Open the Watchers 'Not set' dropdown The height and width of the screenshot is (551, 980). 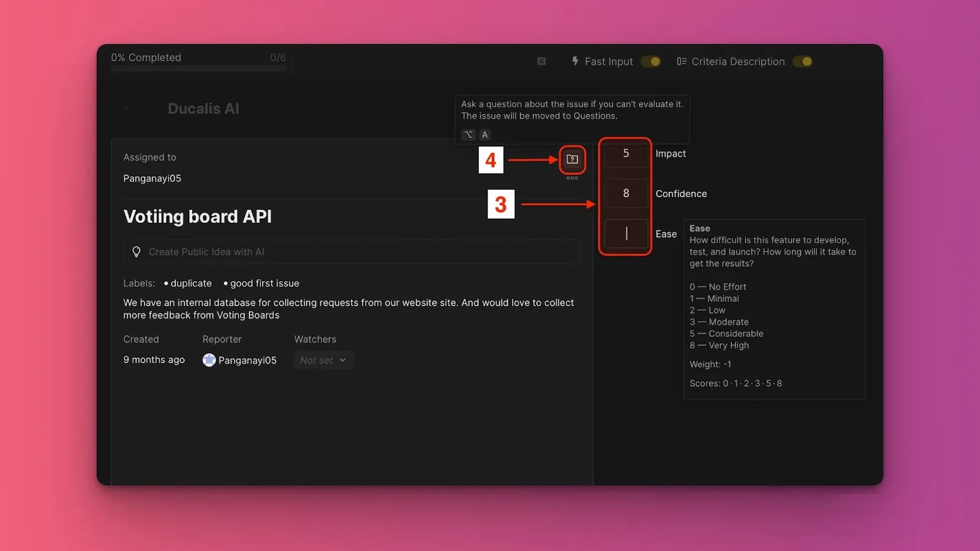click(x=323, y=360)
